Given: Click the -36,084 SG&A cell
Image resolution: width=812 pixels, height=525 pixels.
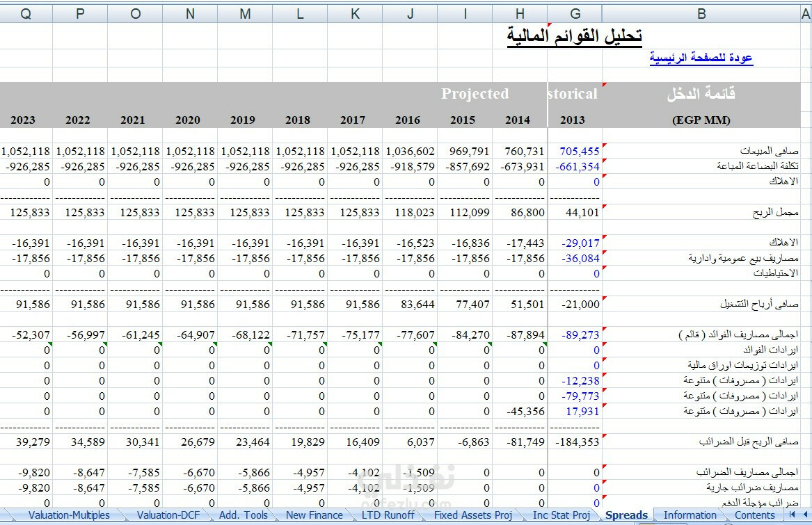Looking at the screenshot, I should coord(575,259).
